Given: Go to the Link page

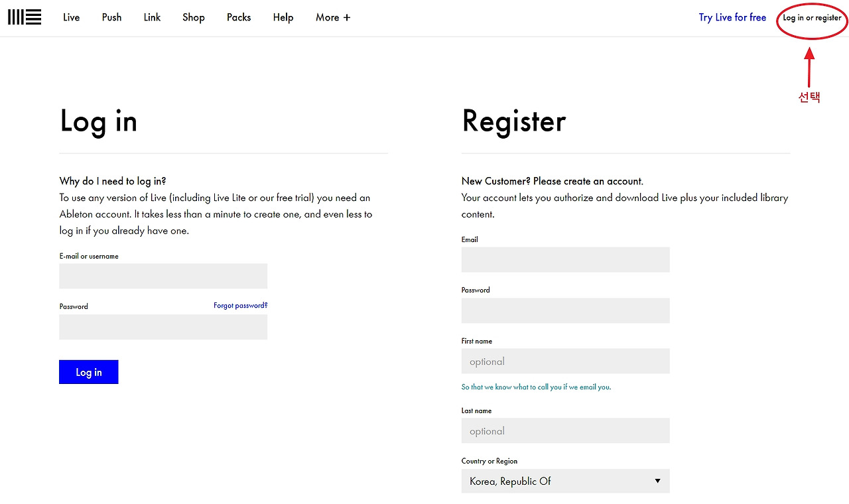Looking at the screenshot, I should tap(152, 17).
